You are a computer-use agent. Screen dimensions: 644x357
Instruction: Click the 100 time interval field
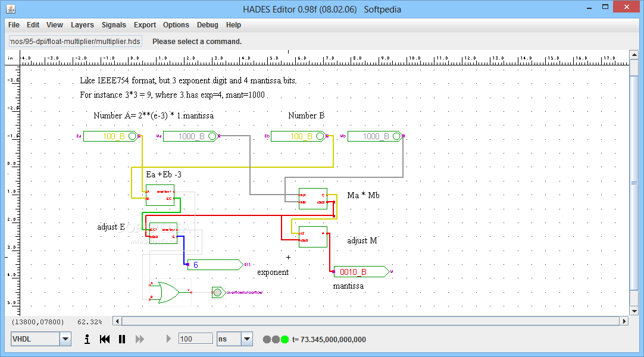[x=195, y=339]
